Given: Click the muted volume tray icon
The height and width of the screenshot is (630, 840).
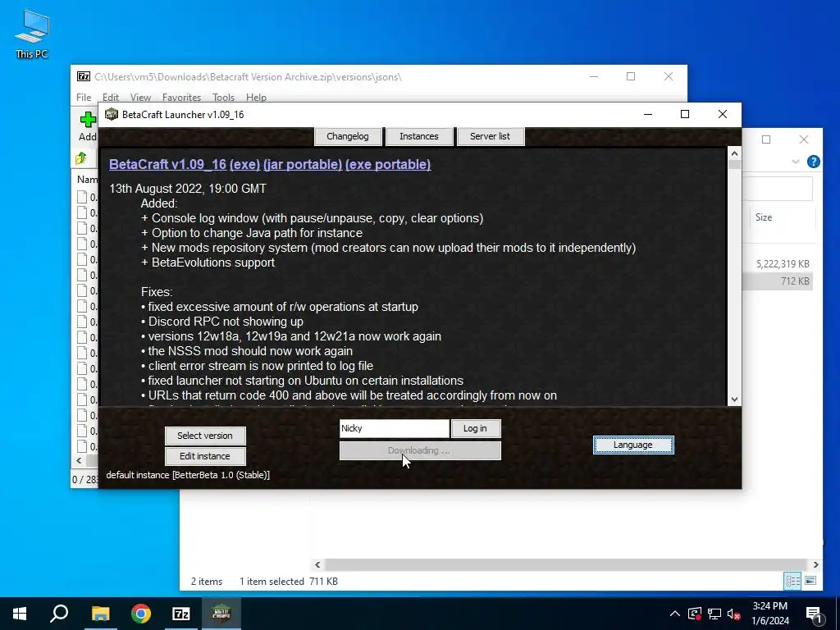Looking at the screenshot, I should pyautogui.click(x=734, y=614).
